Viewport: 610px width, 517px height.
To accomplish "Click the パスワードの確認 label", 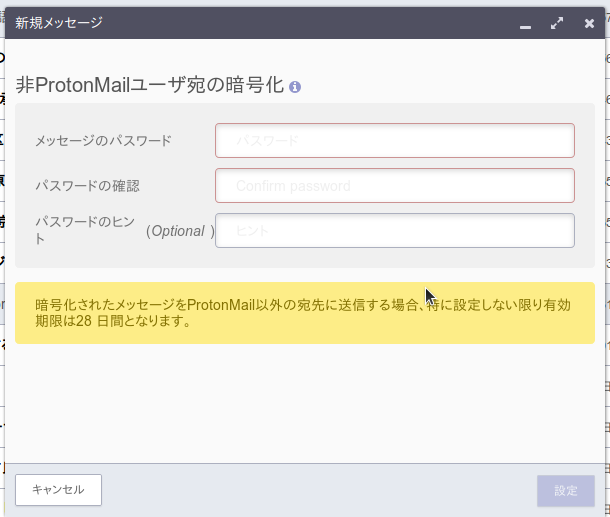I will (88, 186).
